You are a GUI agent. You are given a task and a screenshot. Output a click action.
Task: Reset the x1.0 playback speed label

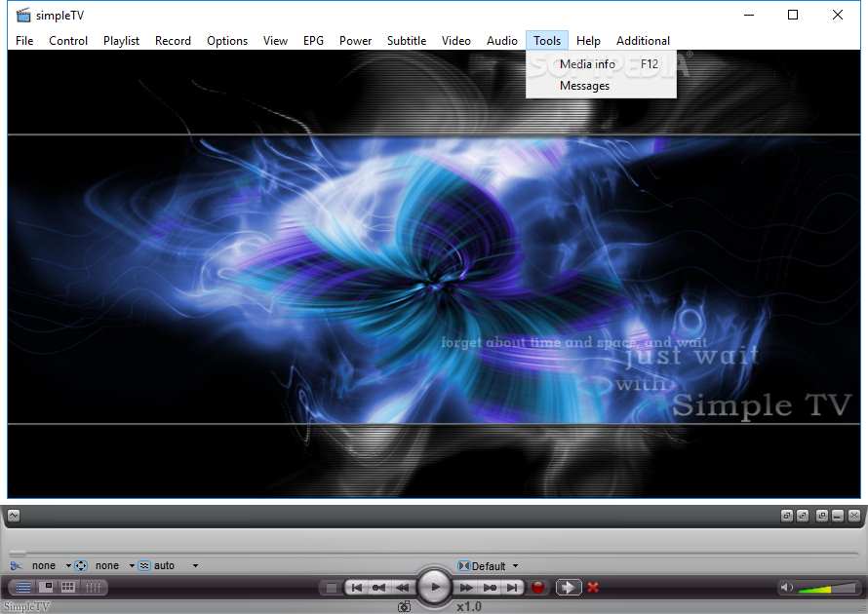[469, 607]
